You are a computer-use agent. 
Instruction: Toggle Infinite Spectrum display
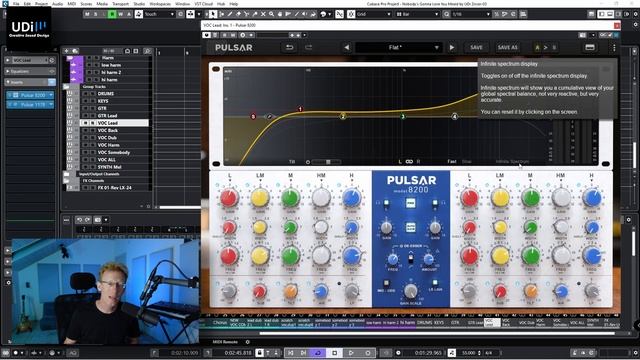pyautogui.click(x=512, y=162)
